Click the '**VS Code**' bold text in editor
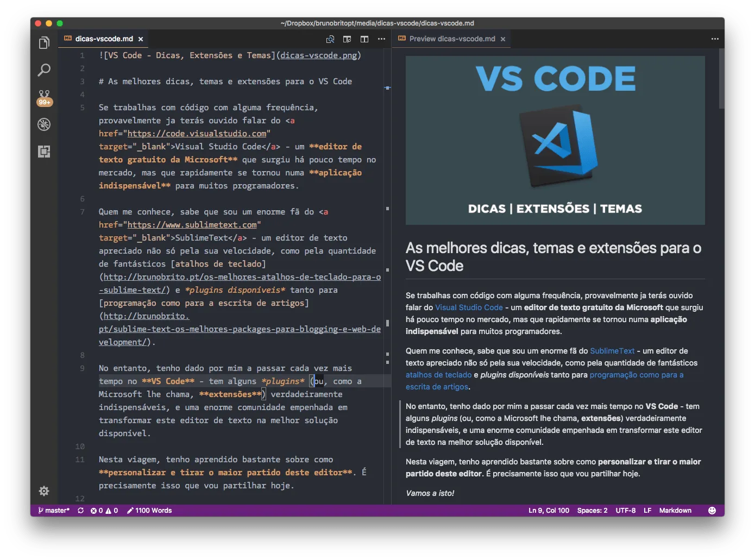This screenshot has height=560, width=755. (168, 381)
